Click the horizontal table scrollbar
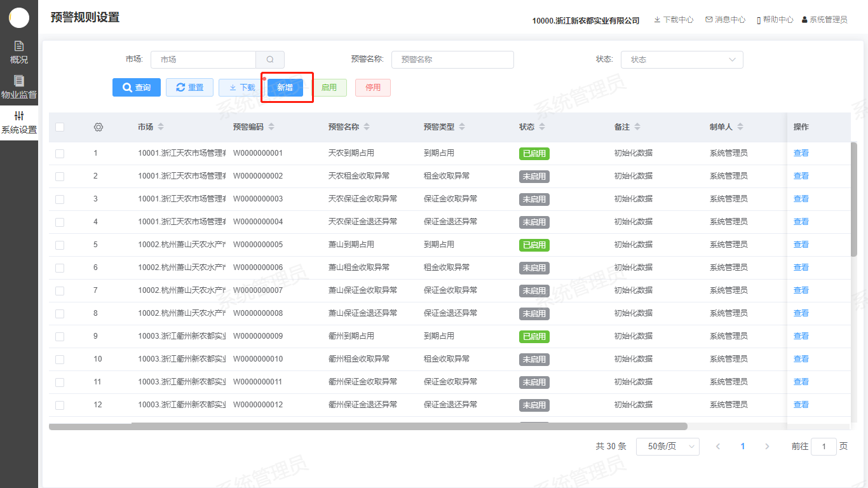This screenshot has height=488, width=868. pyautogui.click(x=368, y=426)
